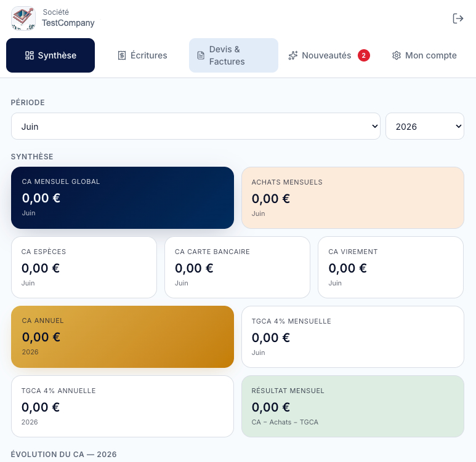This screenshot has width=476, height=462.
Task: Click the CA Mensuel Global card
Action: click(123, 197)
